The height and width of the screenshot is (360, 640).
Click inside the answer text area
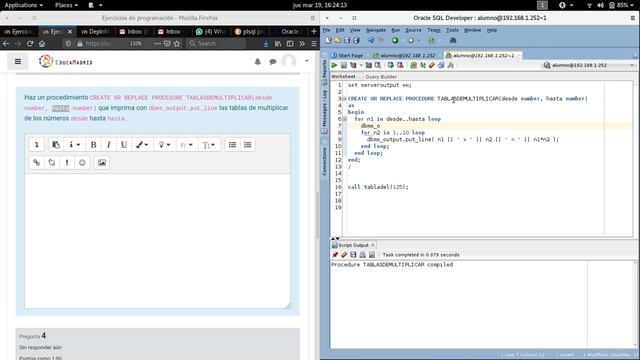tap(158, 241)
